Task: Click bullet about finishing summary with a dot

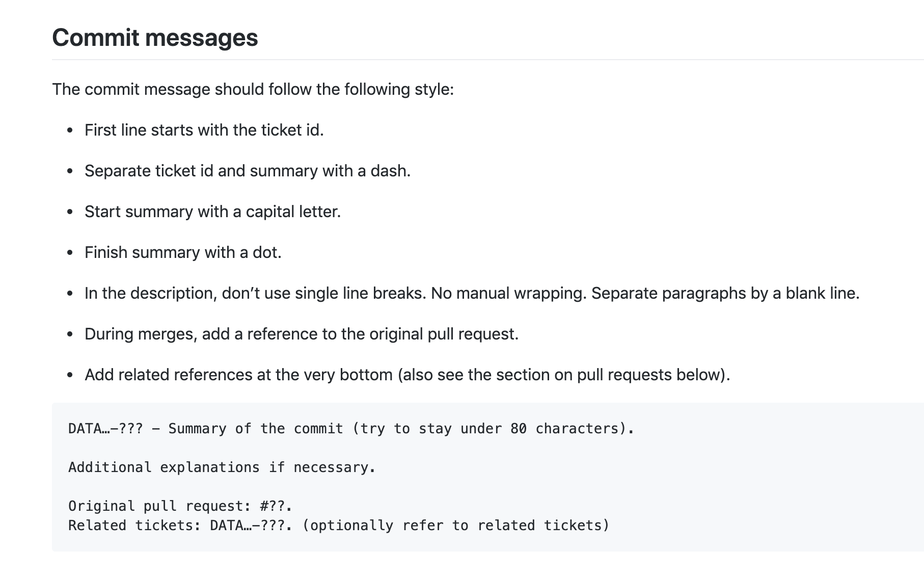Action: [183, 252]
